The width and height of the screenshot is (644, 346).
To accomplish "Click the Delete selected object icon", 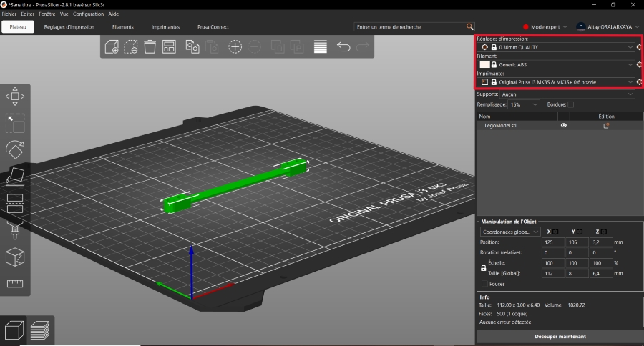I will point(131,46).
